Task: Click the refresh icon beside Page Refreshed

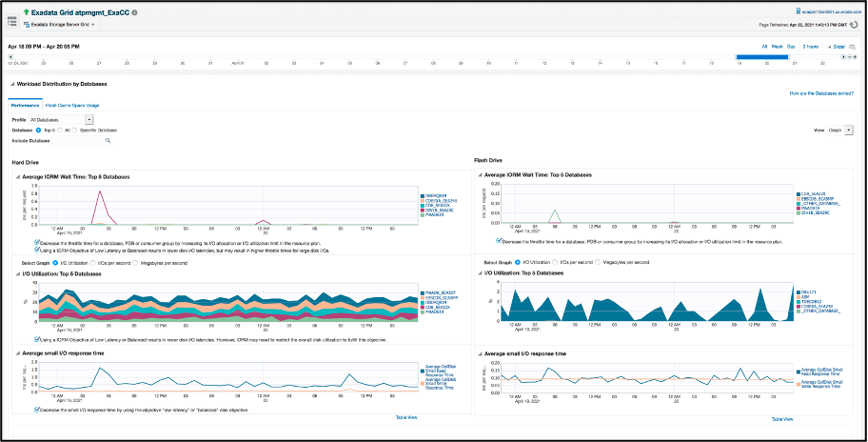Action: point(854,25)
